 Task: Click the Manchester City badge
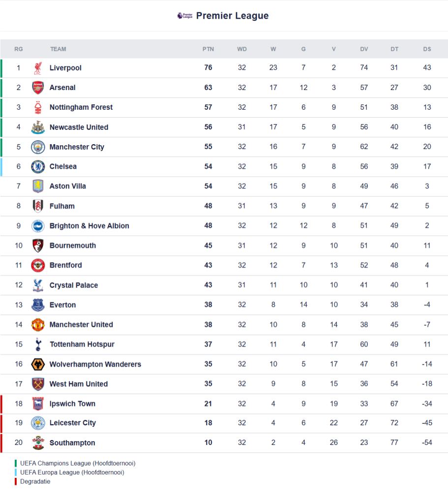[x=38, y=147]
